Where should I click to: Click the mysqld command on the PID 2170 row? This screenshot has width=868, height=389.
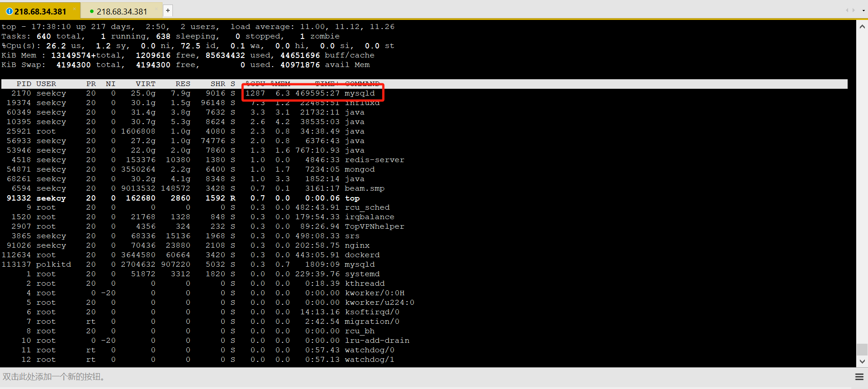coord(360,93)
